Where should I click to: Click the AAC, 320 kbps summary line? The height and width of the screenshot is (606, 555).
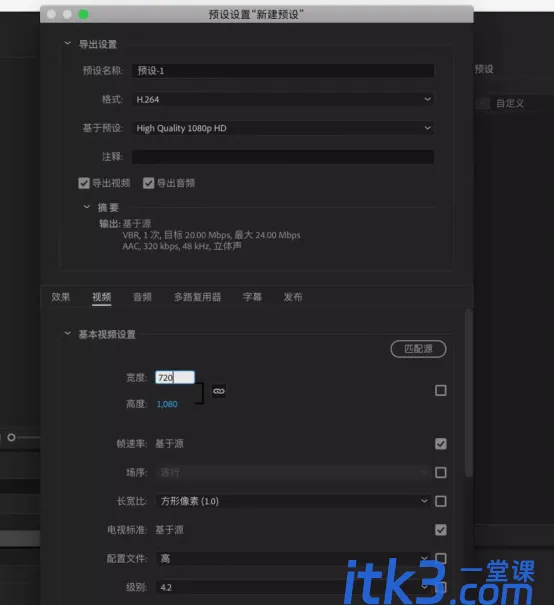182,246
